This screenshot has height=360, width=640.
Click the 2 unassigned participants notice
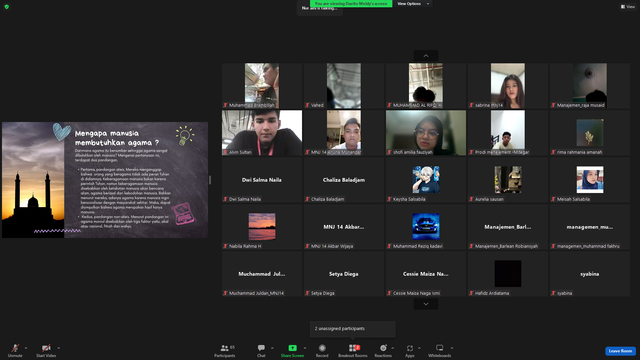coord(353,329)
